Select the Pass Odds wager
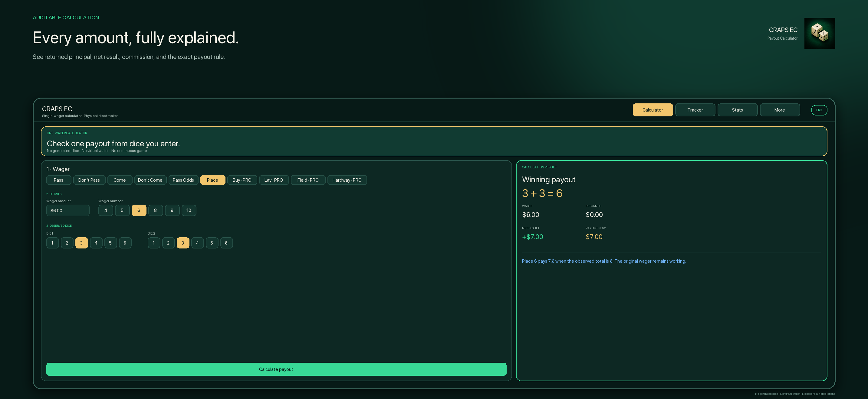868x399 pixels. (x=183, y=180)
